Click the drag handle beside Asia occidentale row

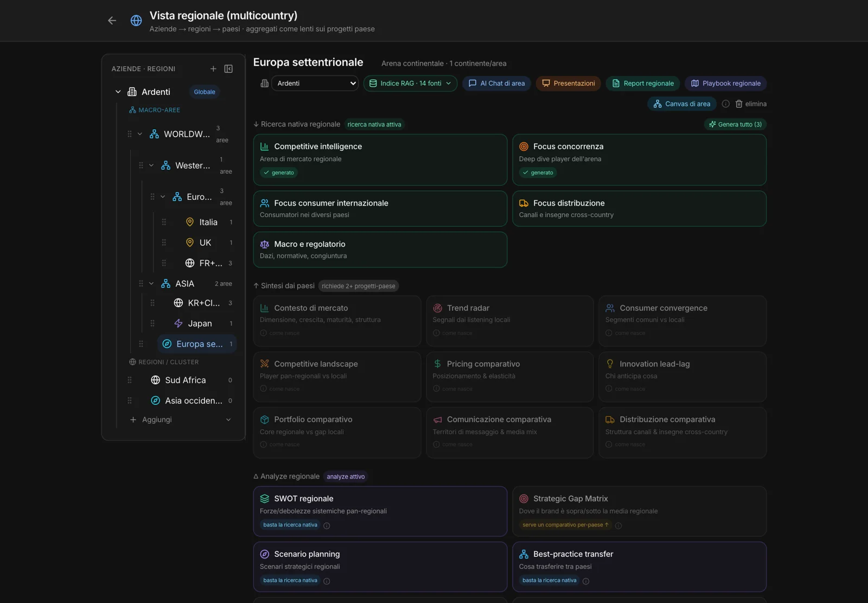tap(130, 401)
